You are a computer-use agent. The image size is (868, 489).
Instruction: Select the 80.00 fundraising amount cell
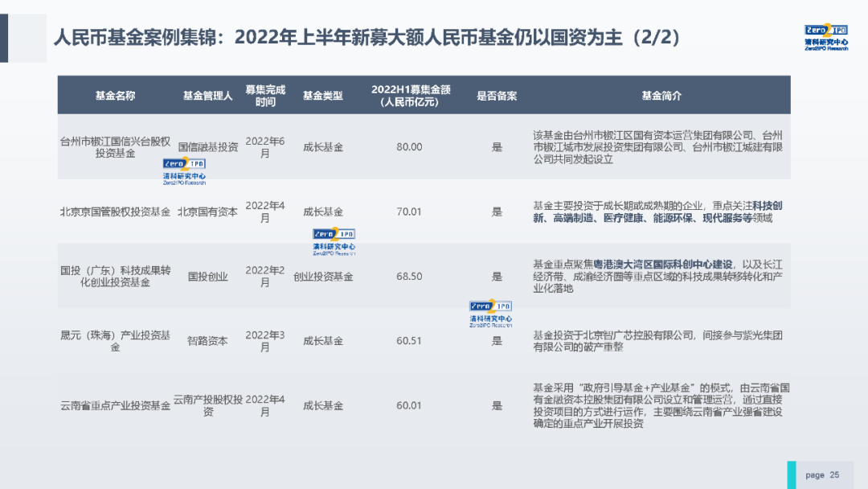pyautogui.click(x=409, y=147)
